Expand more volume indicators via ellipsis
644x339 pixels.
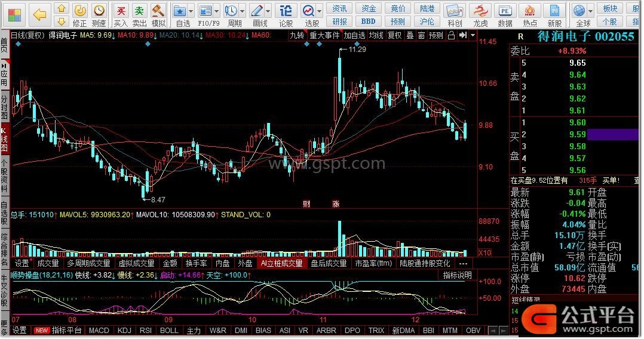tap(463, 263)
